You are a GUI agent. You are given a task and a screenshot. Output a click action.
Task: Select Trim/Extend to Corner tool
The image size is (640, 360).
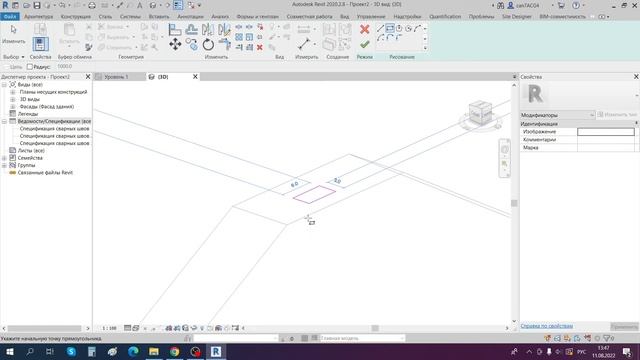click(224, 44)
